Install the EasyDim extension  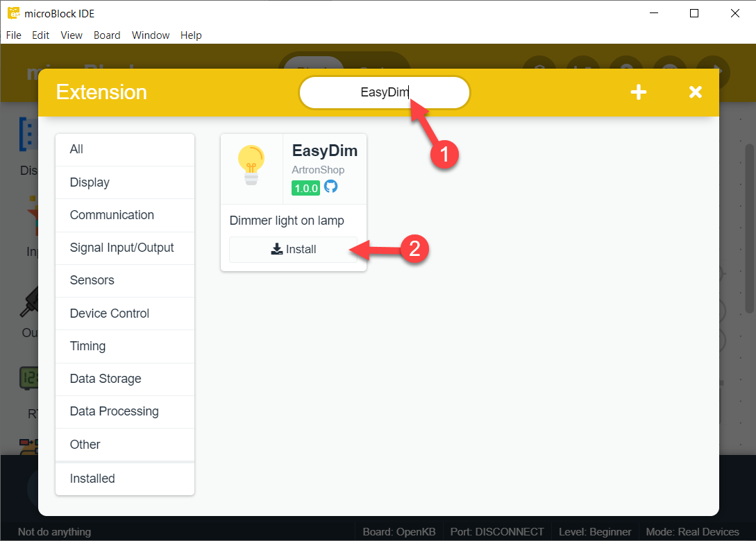point(293,249)
